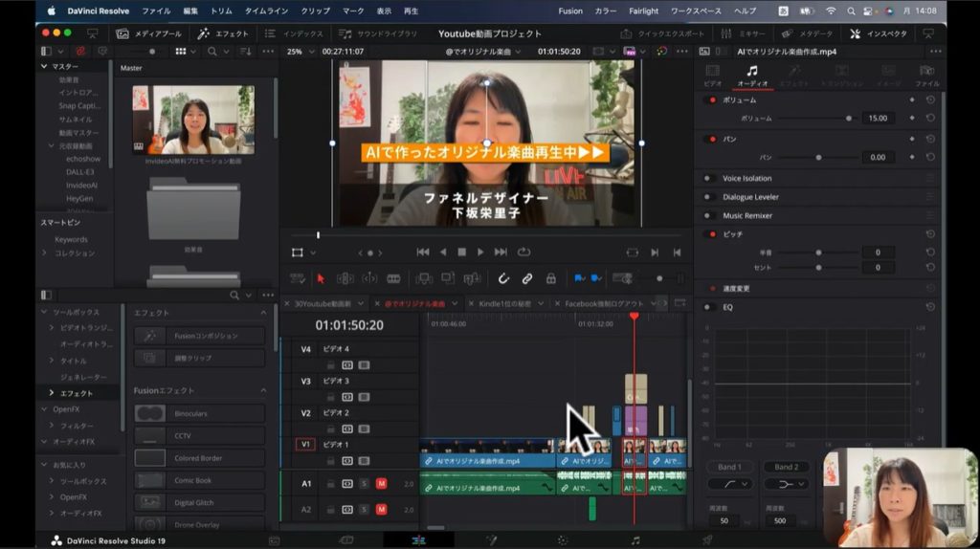
Task: Click the Linked Selection chain icon
Action: tap(527, 278)
